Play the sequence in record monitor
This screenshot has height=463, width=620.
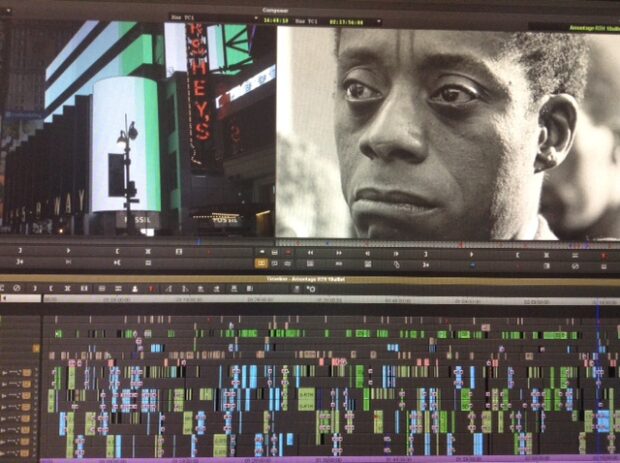(471, 254)
